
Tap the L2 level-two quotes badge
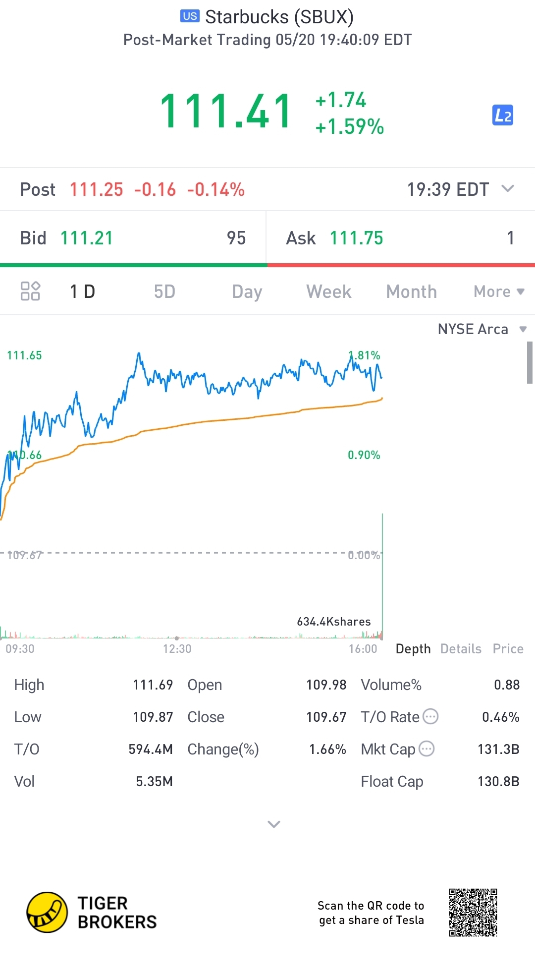pos(502,115)
